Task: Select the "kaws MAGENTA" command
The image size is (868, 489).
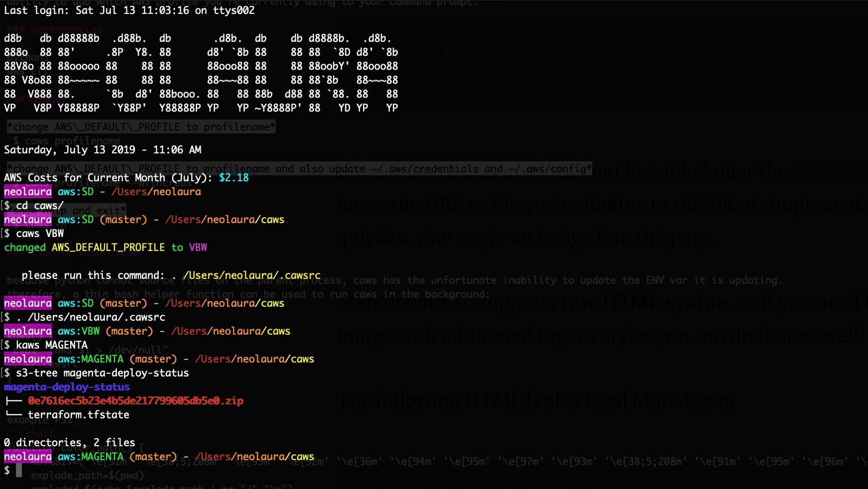Action: (x=52, y=345)
